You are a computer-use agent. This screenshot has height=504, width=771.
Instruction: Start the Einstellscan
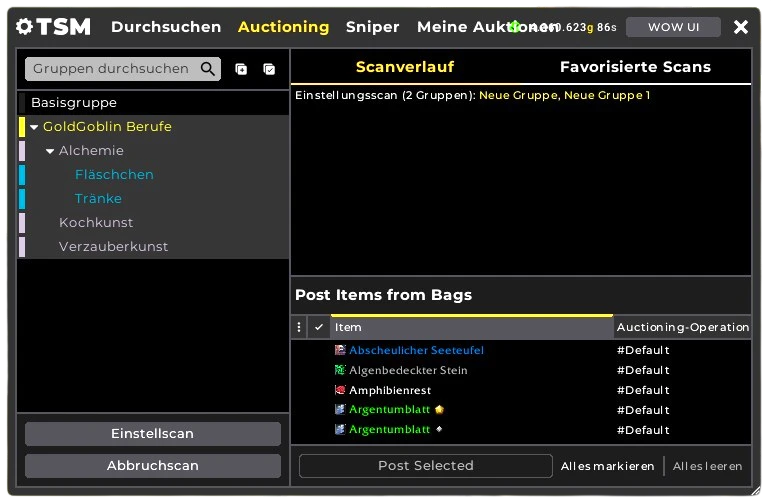(153, 434)
